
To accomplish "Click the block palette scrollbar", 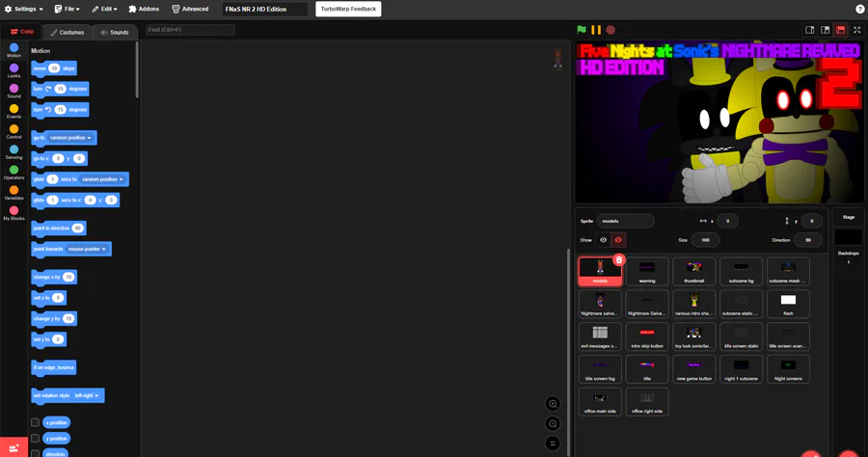I will click(137, 70).
